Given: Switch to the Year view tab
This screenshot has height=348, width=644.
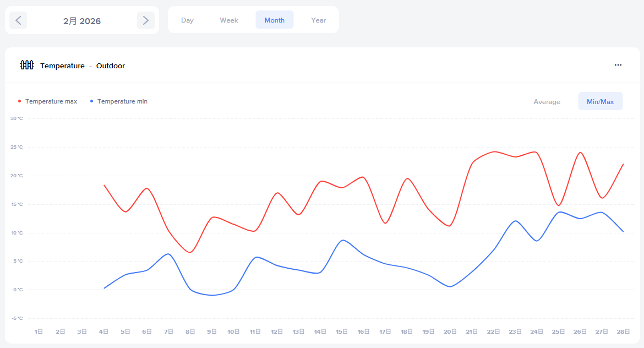Looking at the screenshot, I should point(318,20).
